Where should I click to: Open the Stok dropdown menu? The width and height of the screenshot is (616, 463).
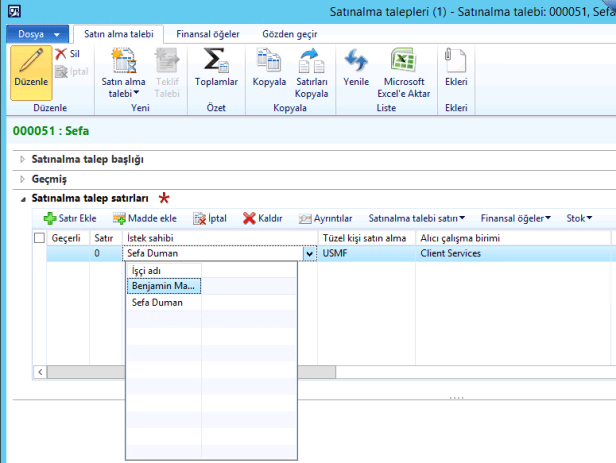(579, 218)
